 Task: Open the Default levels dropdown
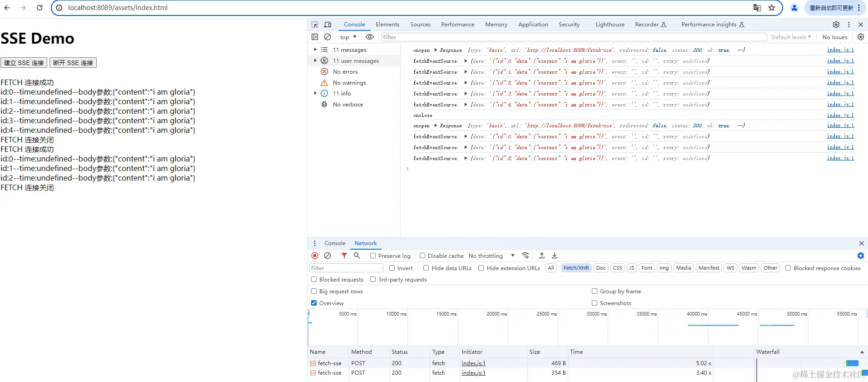pyautogui.click(x=791, y=37)
